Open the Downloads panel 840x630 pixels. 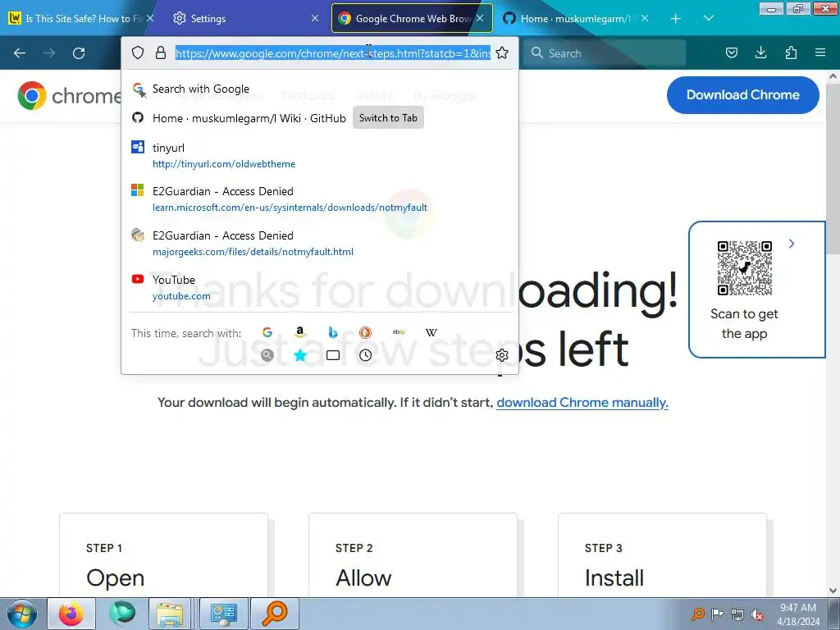pyautogui.click(x=760, y=52)
